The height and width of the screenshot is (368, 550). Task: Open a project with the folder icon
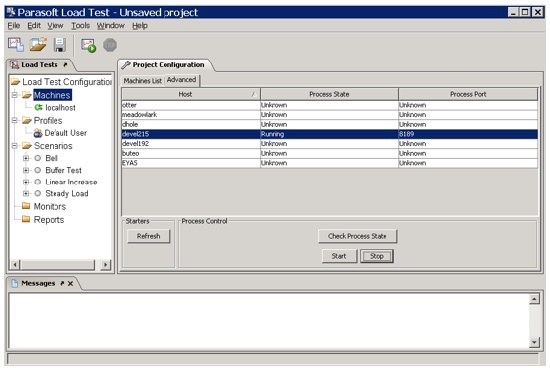(x=38, y=45)
